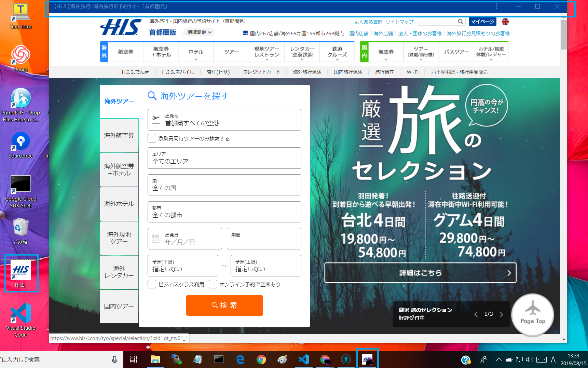Image resolution: width=588 pixels, height=368 pixels.
Task: Click the site search magnifier icon
Action: point(461,22)
